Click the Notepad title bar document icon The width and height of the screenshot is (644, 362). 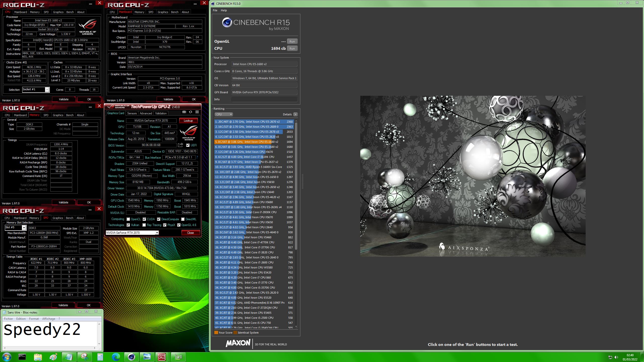click(4, 312)
